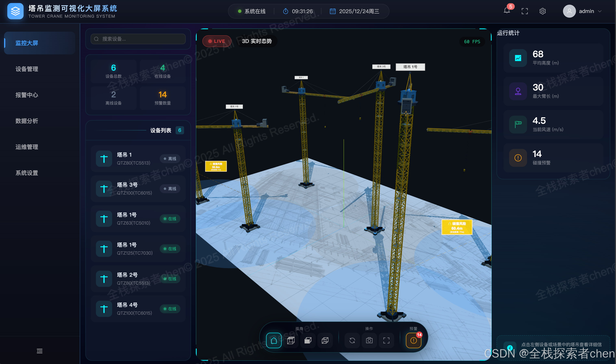Viewport: 616px width, 364px height.
Task: Select the gridded wireframe cube view icon
Action: [325, 340]
